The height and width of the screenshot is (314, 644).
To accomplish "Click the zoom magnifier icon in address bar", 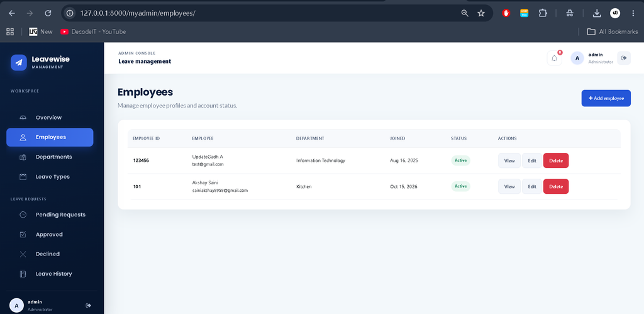I will click(x=465, y=13).
